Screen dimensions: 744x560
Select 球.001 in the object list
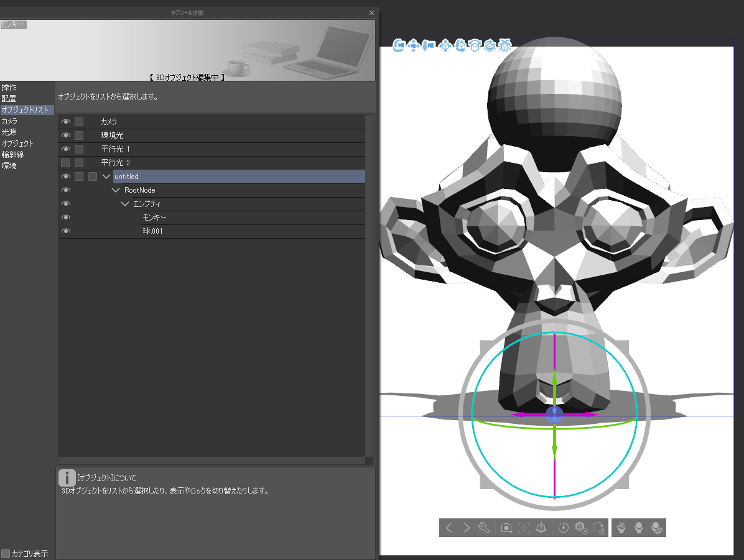(x=153, y=231)
